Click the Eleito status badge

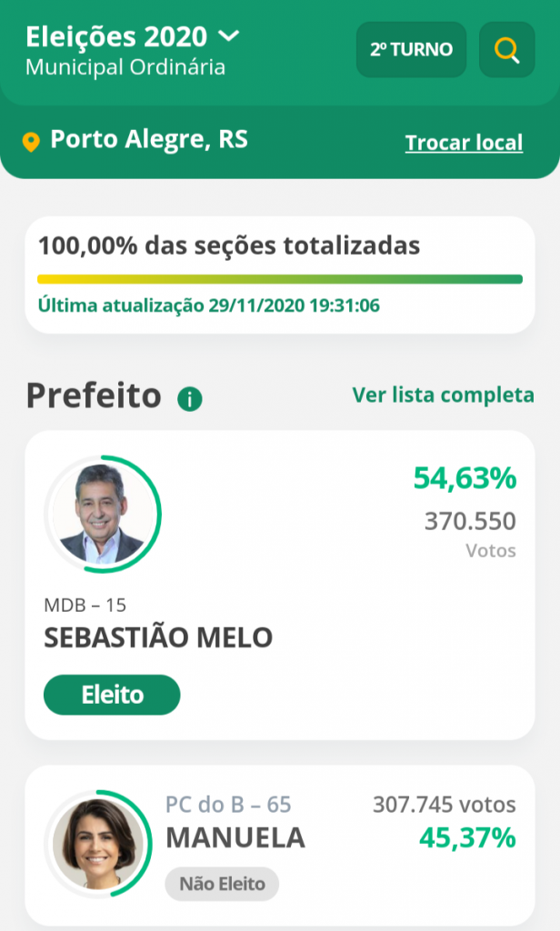(112, 695)
